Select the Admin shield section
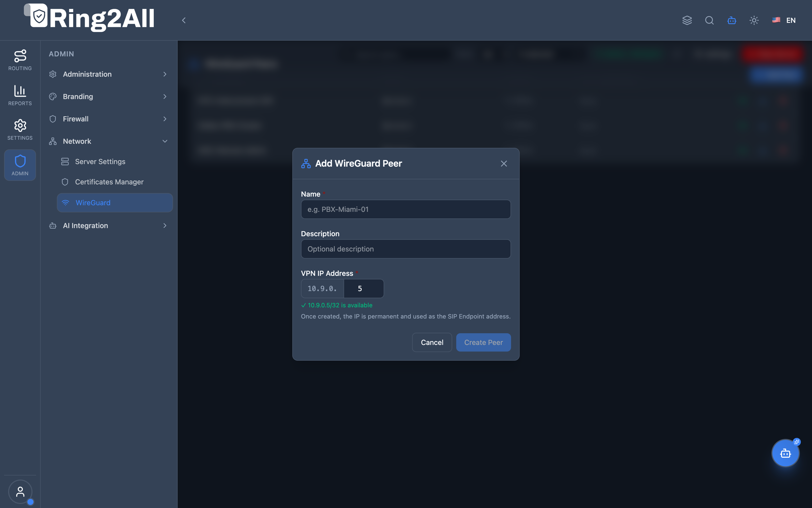Screen dimensions: 812x508 pyautogui.click(x=20, y=165)
